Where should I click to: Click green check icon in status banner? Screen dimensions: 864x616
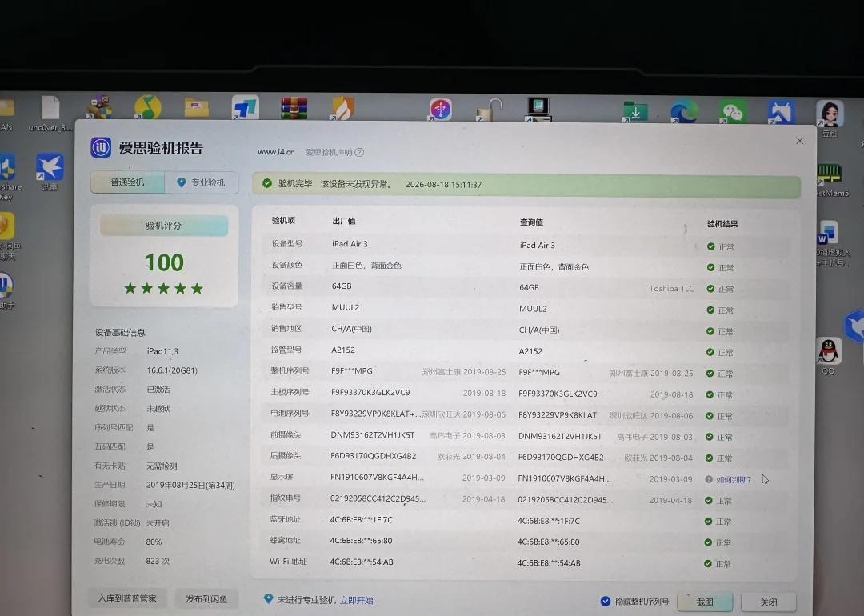coord(267,183)
